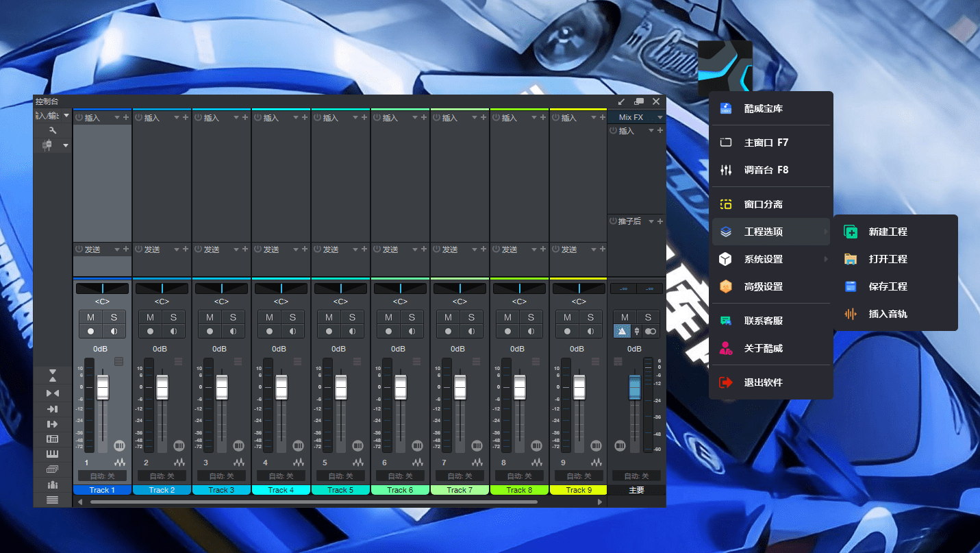980x553 pixels.
Task: Click the track-grid icon above the keyboard icon
Action: (53, 439)
